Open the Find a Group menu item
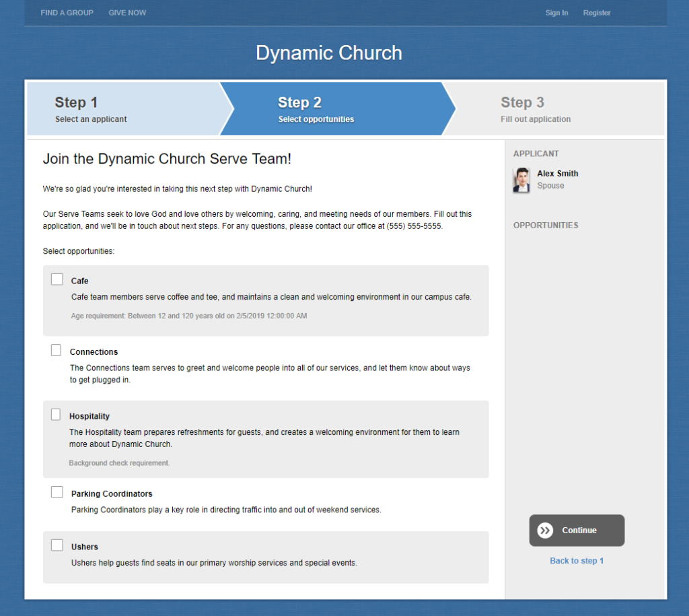 point(67,13)
